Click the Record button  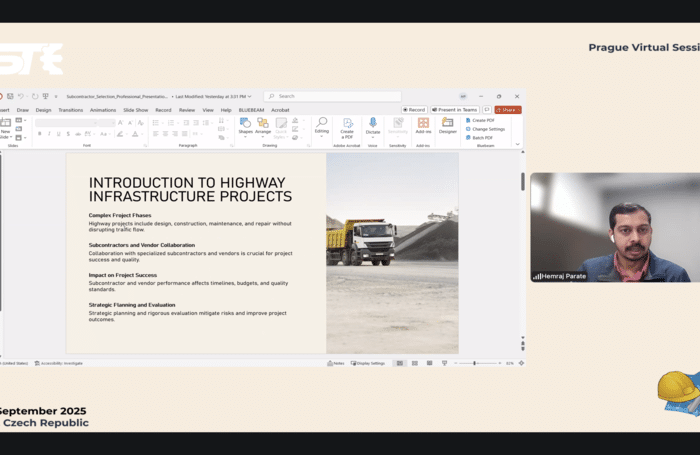pos(414,110)
